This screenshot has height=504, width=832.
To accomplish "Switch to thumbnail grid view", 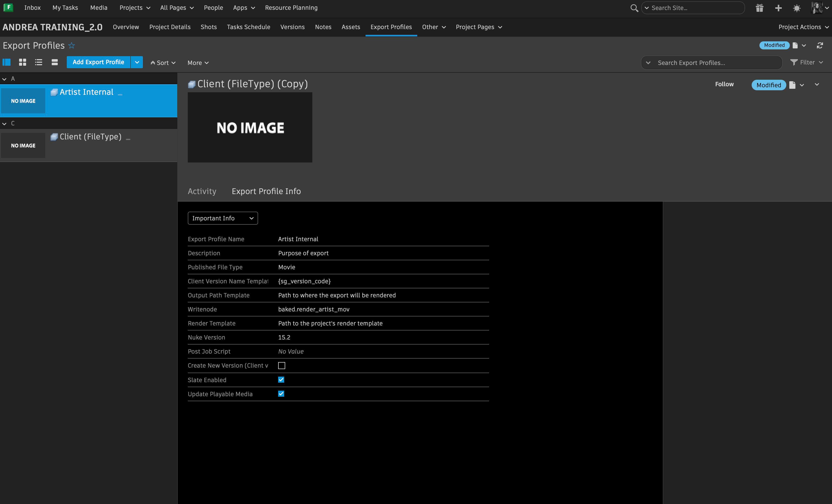I will pos(23,62).
